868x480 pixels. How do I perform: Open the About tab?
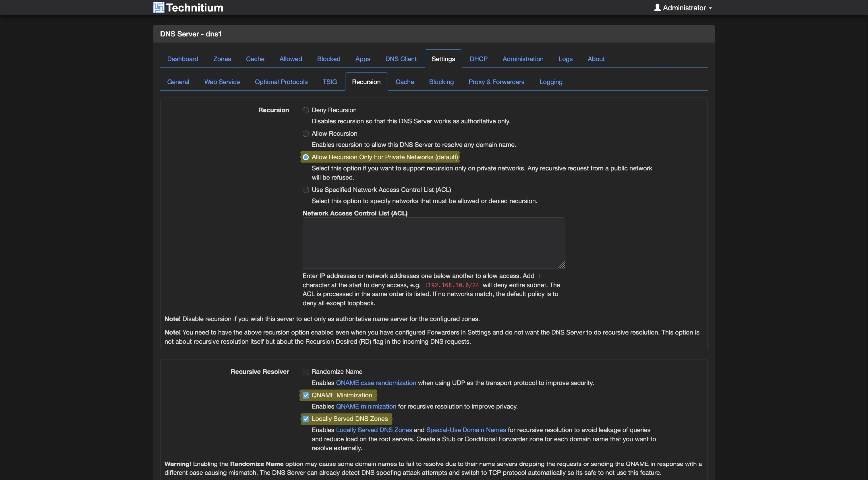point(596,59)
